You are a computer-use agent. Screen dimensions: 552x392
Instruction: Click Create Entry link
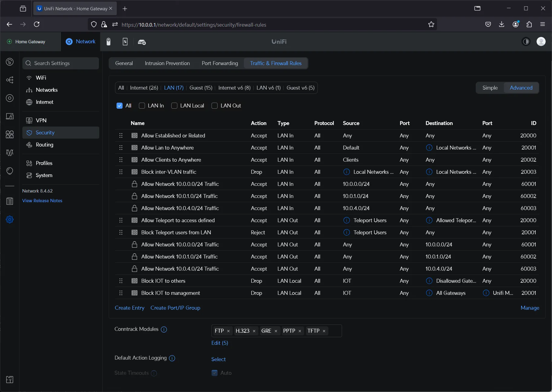click(x=130, y=308)
